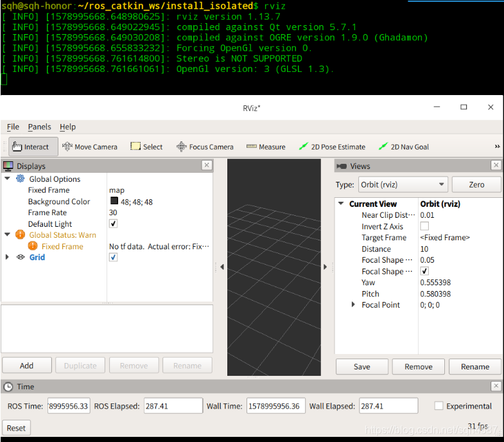Click the Time panel clock icon
This screenshot has width=504, height=442.
tap(8, 387)
